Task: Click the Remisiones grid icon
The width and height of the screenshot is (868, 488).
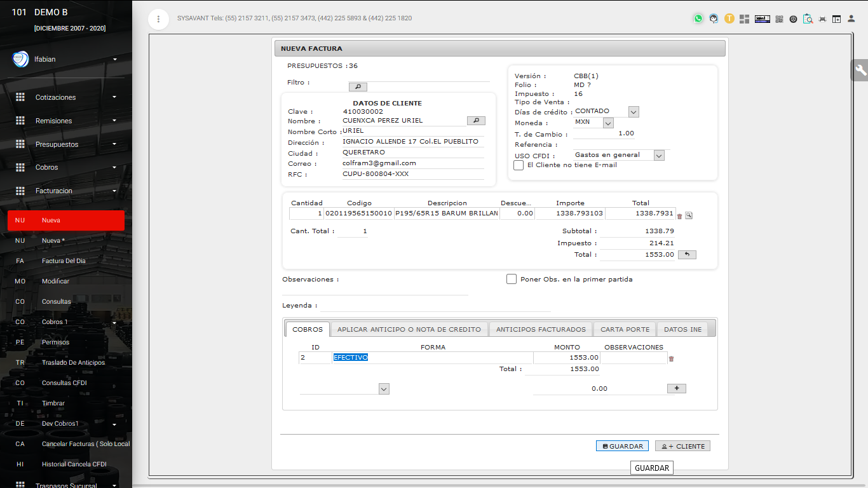Action: (20, 121)
